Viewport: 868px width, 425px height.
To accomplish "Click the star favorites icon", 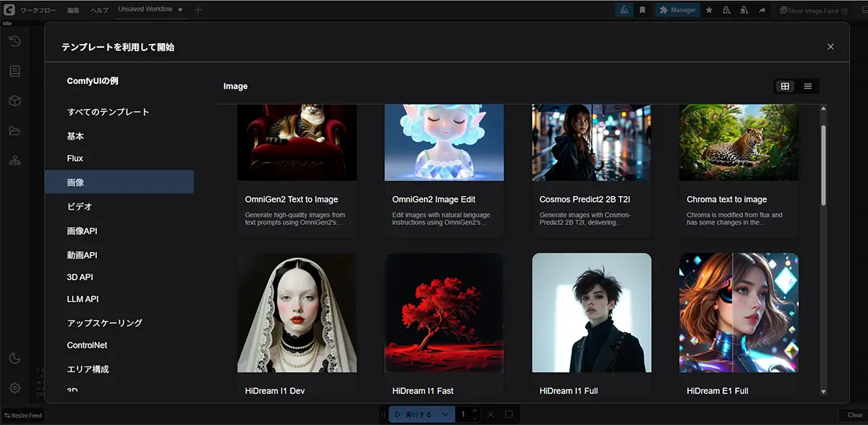I will (x=709, y=10).
